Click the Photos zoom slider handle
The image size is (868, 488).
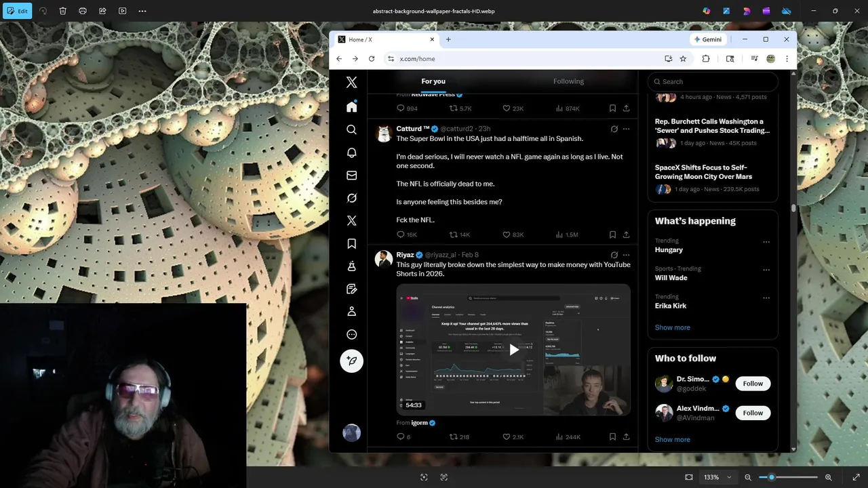click(771, 477)
